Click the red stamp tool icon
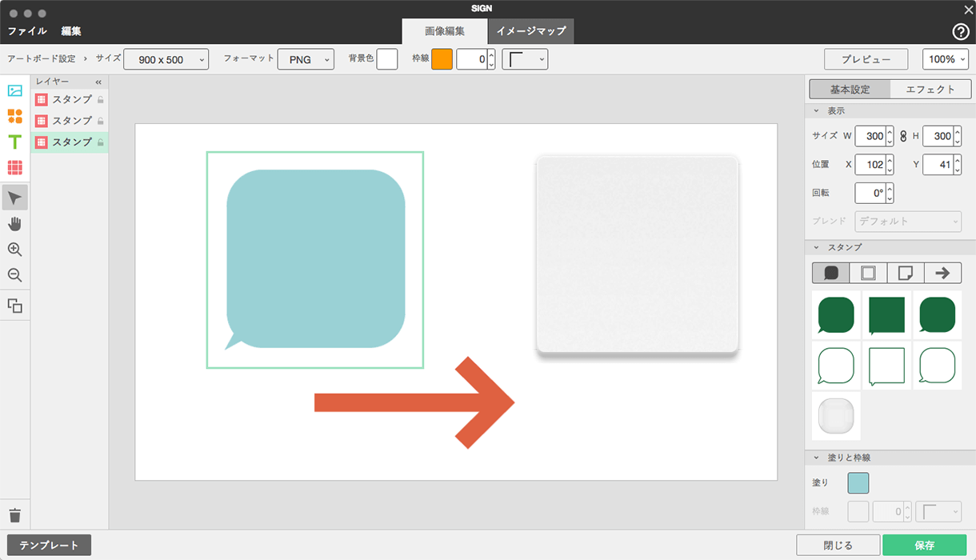The image size is (976, 560). click(x=14, y=168)
